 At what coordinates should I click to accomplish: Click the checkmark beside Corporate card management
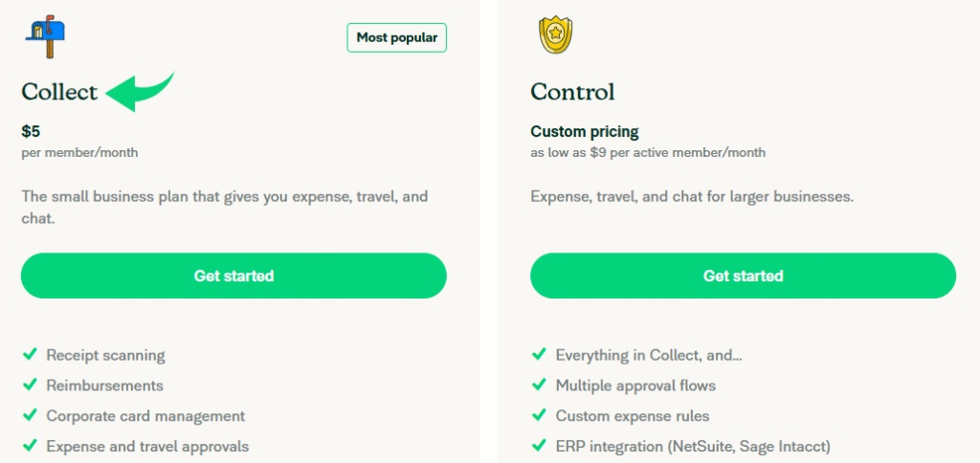click(x=30, y=416)
